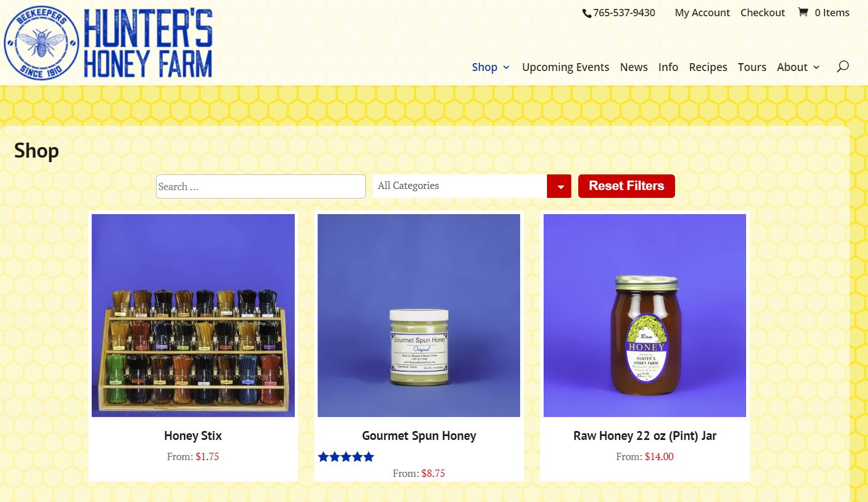868x502 pixels.
Task: Go to the Recipes menu item
Action: 708,67
